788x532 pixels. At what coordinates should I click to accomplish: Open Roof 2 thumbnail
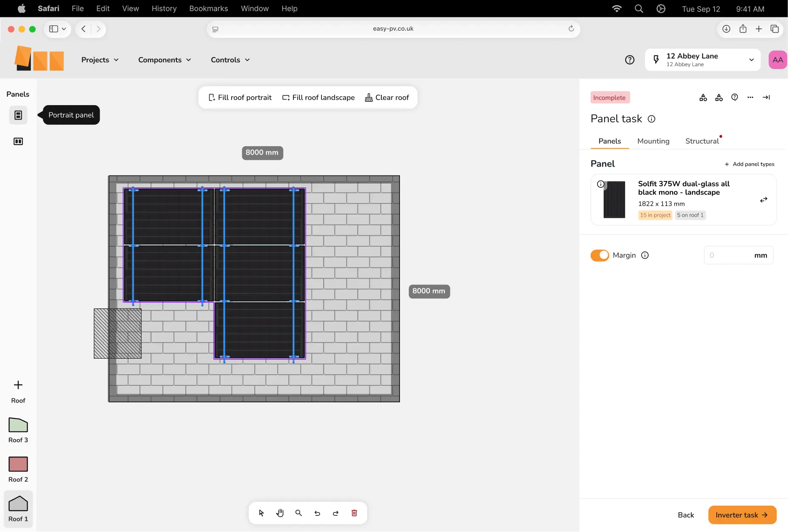(18, 470)
